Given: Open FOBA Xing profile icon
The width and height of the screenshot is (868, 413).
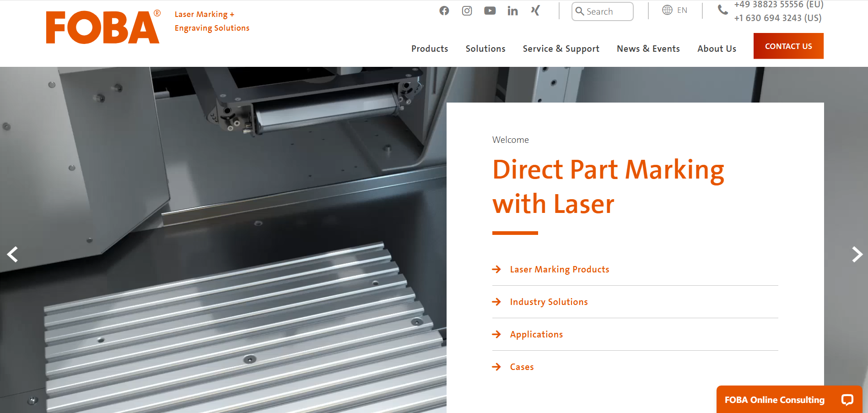Looking at the screenshot, I should point(535,11).
